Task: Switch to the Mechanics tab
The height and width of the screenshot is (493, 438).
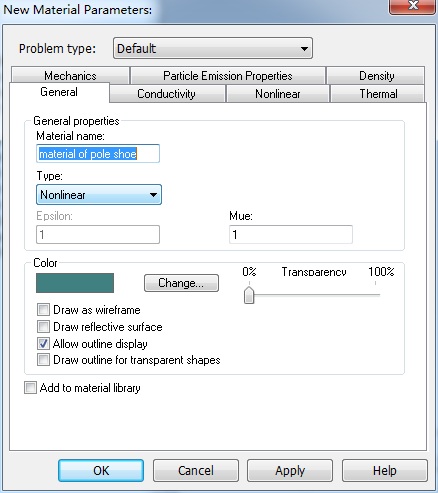Action: click(x=70, y=76)
